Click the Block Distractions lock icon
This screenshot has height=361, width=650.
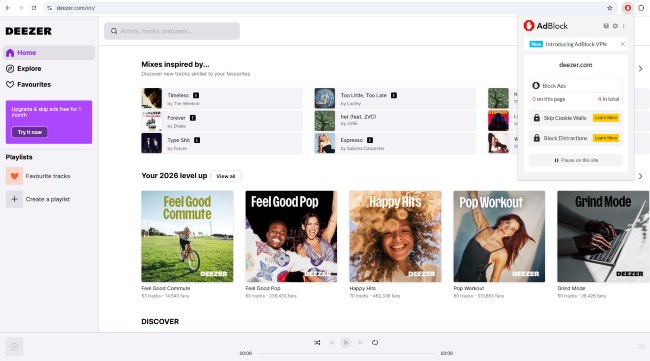tap(536, 138)
